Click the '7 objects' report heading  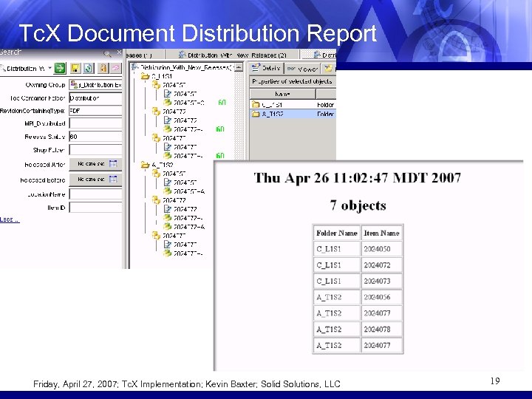click(x=358, y=205)
